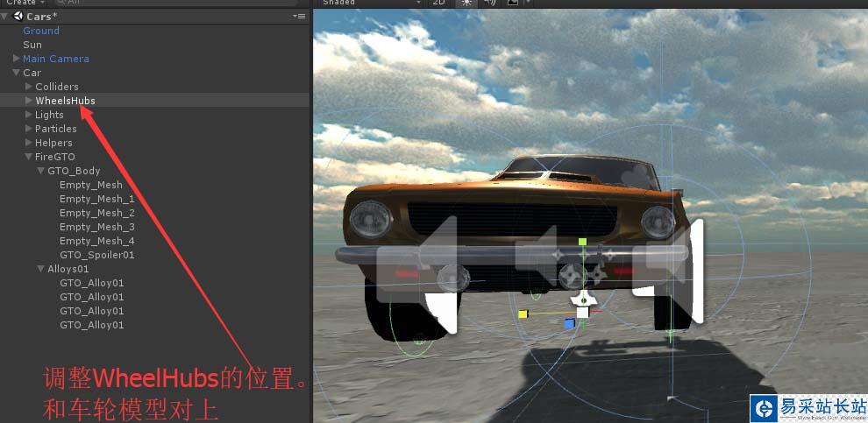
Task: Collapse the Car object arrow
Action: tap(17, 73)
